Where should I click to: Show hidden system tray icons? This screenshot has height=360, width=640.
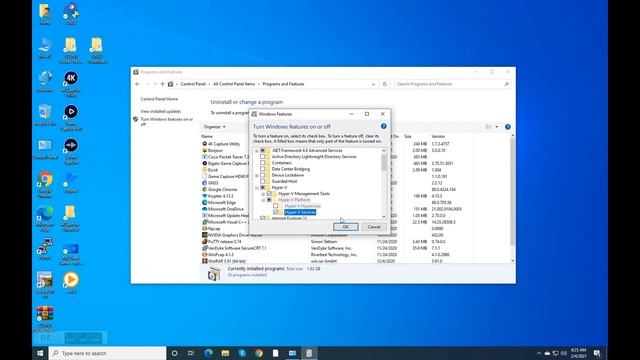(x=539, y=353)
